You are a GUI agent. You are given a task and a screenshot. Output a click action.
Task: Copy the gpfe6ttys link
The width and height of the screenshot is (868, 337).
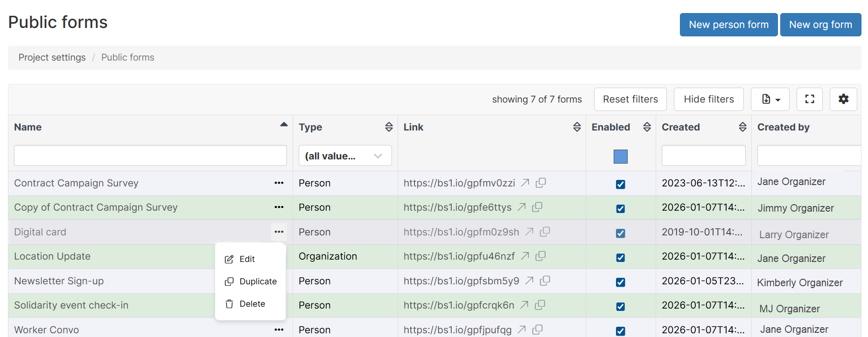click(x=537, y=207)
